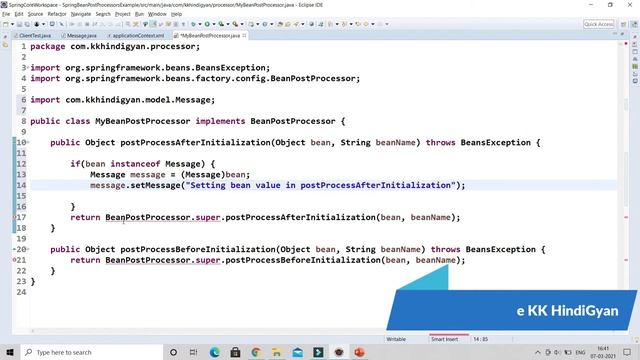Maximize the editor area using its maximize icon
The image size is (640, 360).
(x=622, y=34)
